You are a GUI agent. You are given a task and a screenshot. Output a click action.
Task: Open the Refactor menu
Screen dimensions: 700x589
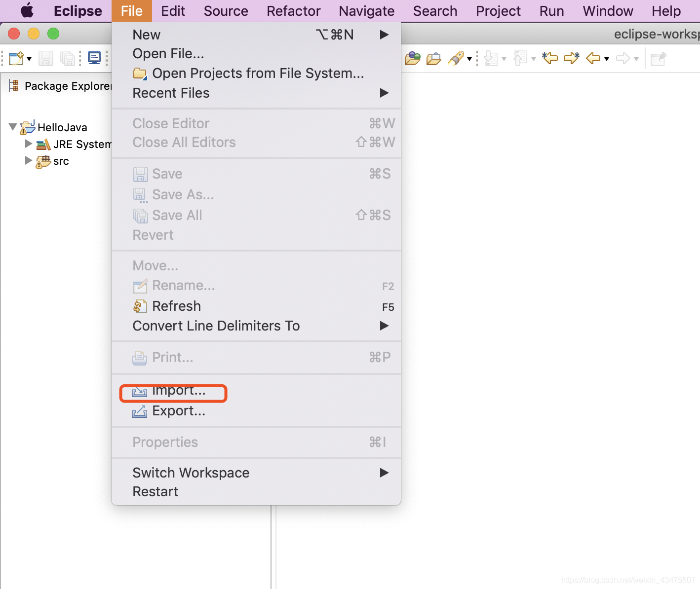[294, 11]
